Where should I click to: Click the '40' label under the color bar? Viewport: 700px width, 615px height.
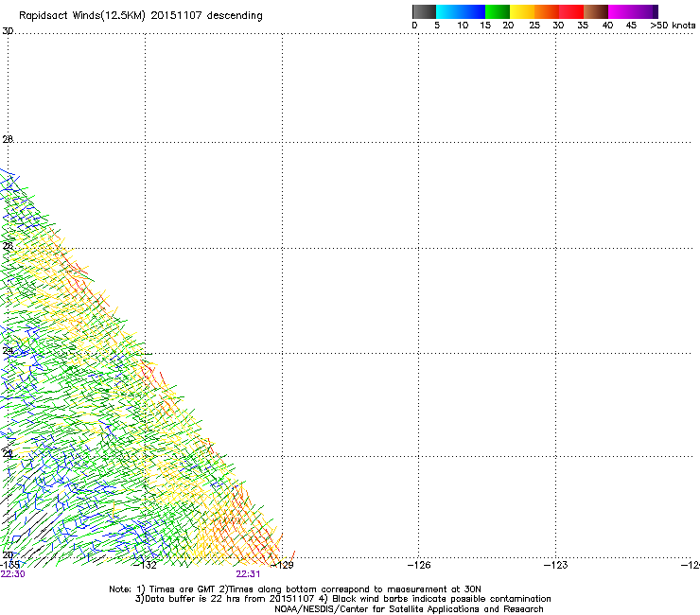click(607, 26)
